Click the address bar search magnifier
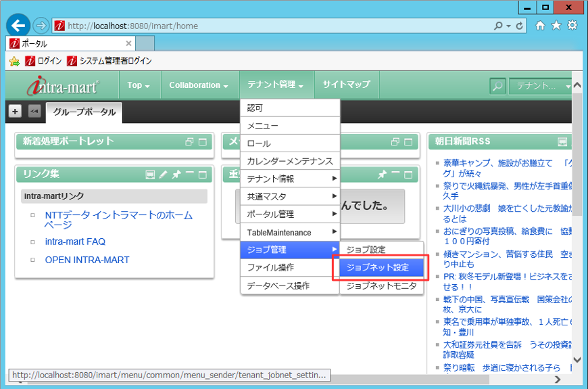 tap(498, 26)
